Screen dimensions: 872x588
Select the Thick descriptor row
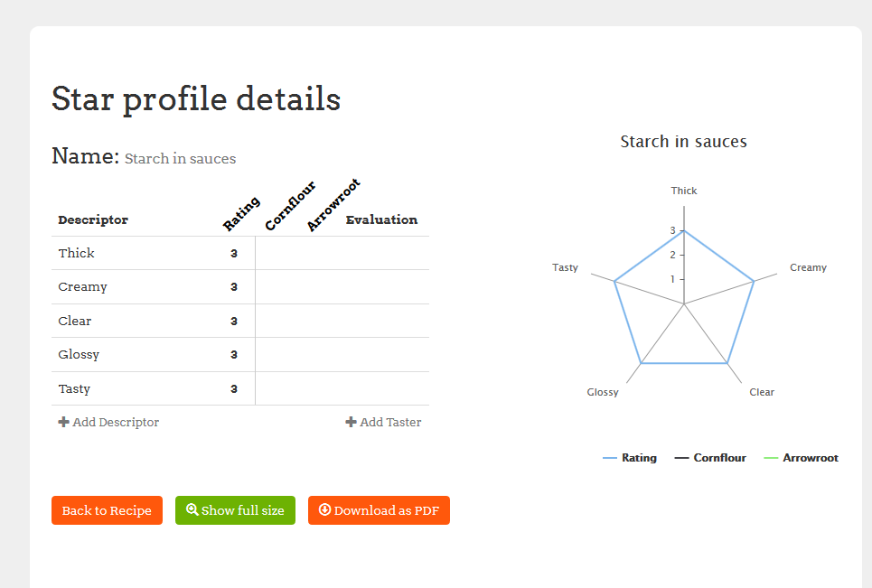click(76, 253)
